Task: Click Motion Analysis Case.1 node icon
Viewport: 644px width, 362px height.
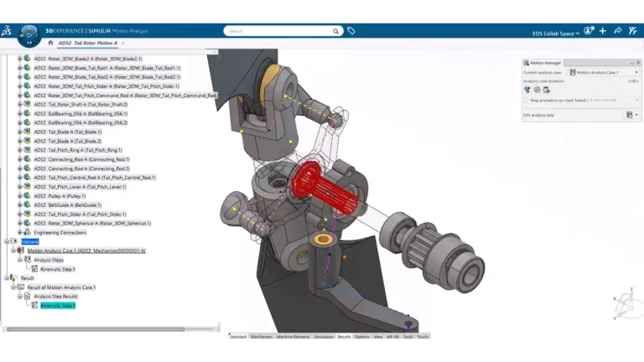Action: 20,251
